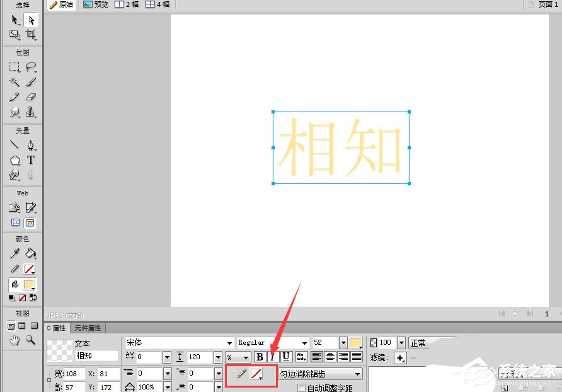Screen dimensions: 562x392
Task: Click the 4幅 view button
Action: coord(157,4)
